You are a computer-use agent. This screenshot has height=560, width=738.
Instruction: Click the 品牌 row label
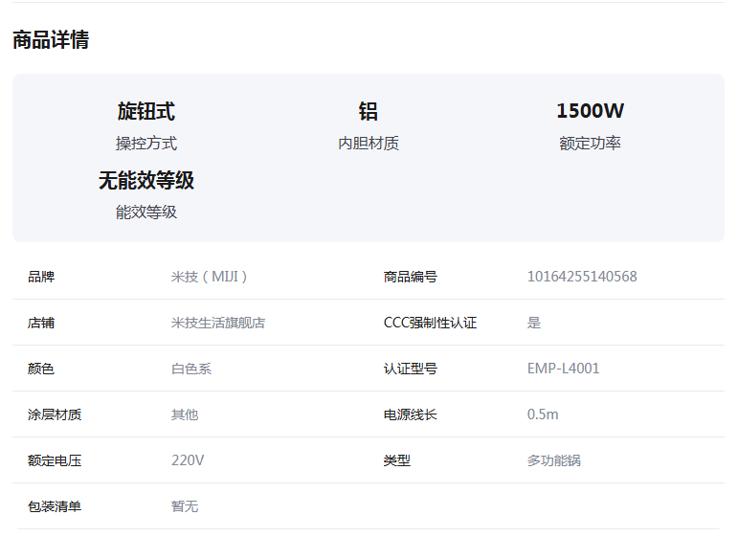[41, 277]
